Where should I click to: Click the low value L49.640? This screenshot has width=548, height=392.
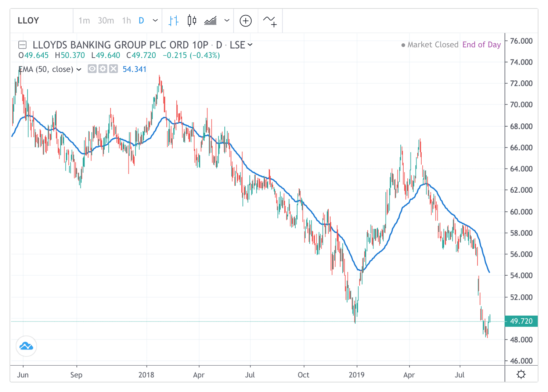tap(106, 55)
